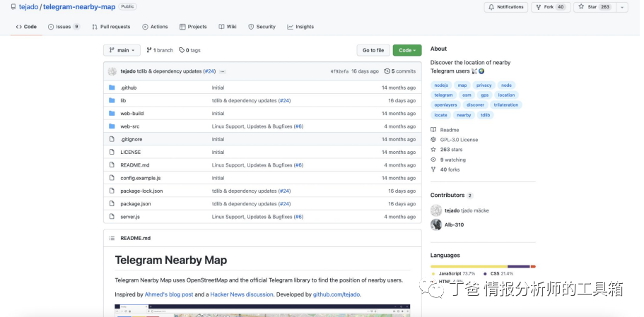Click the fork icon in Fork button

pos(539,7)
